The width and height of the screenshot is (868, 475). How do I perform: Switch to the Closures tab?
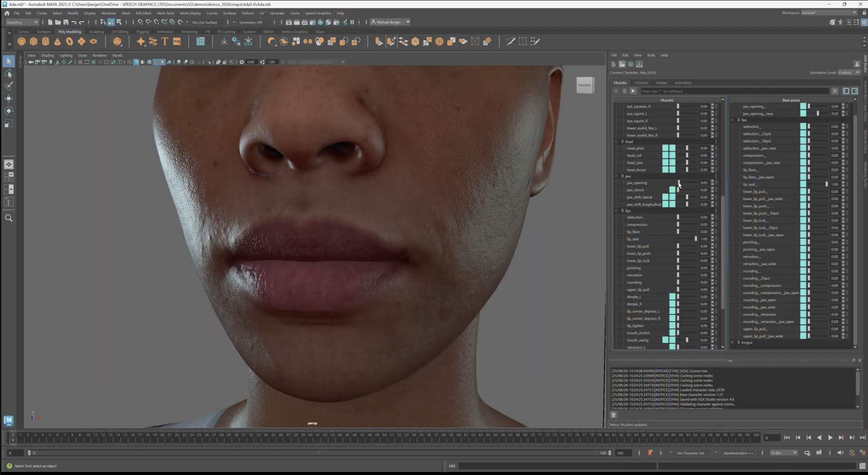pyautogui.click(x=641, y=83)
